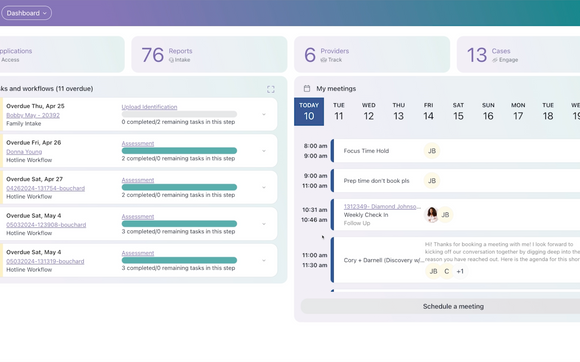580x362 pixels.
Task: Click the Track icon under Providers
Action: point(324,60)
